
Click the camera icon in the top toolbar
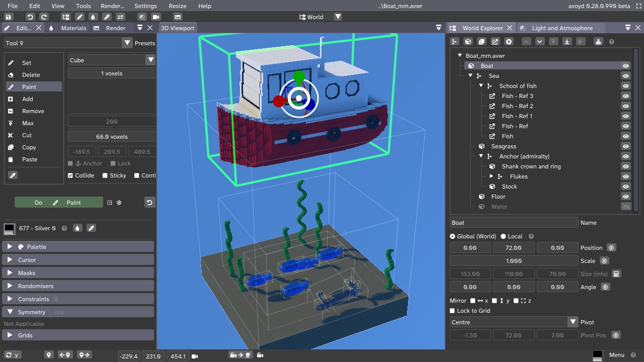tap(156, 17)
